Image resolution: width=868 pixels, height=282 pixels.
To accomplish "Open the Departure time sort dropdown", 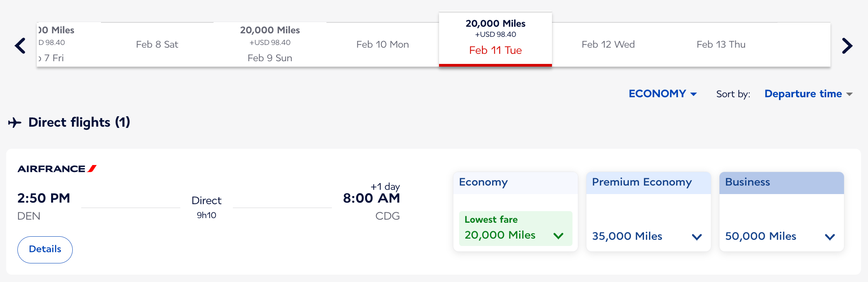I will tap(808, 94).
